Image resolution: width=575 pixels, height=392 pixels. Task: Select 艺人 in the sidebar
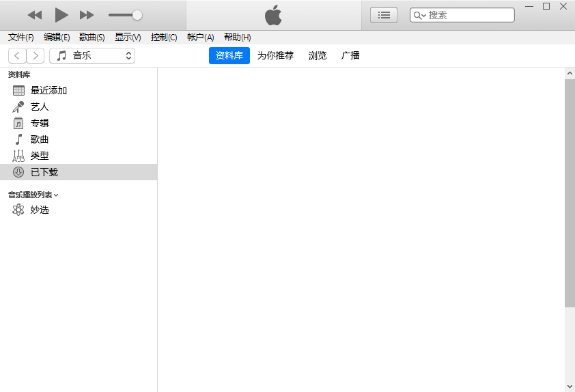coord(79,107)
